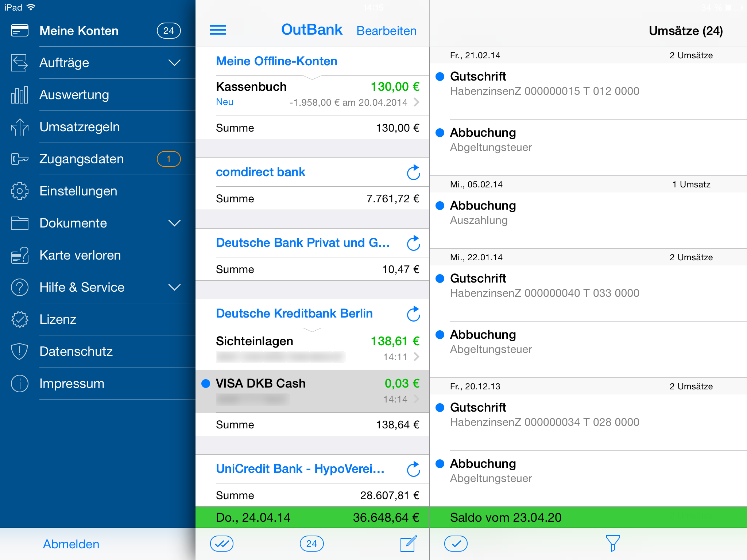Open the hamburger menu icon
The width and height of the screenshot is (747, 560).
tap(218, 30)
